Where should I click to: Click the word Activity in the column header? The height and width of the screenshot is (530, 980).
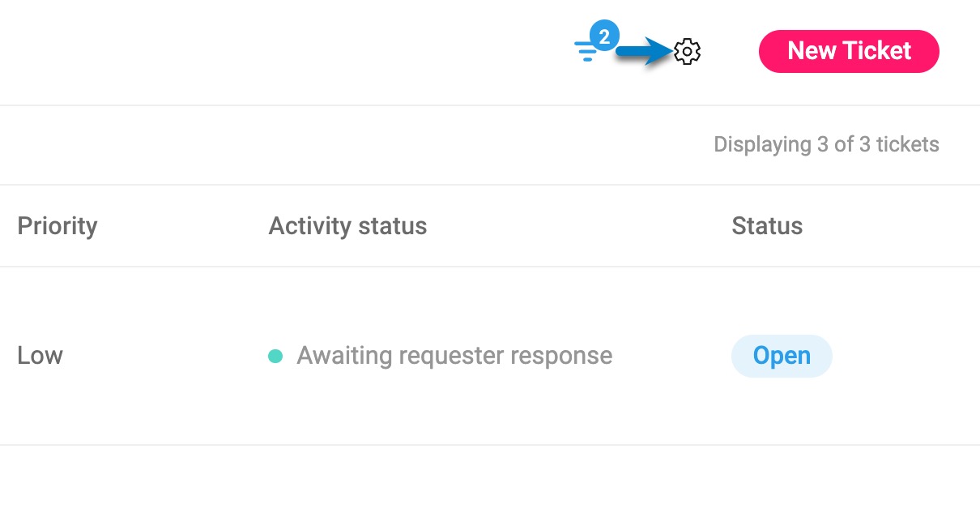click(x=308, y=225)
